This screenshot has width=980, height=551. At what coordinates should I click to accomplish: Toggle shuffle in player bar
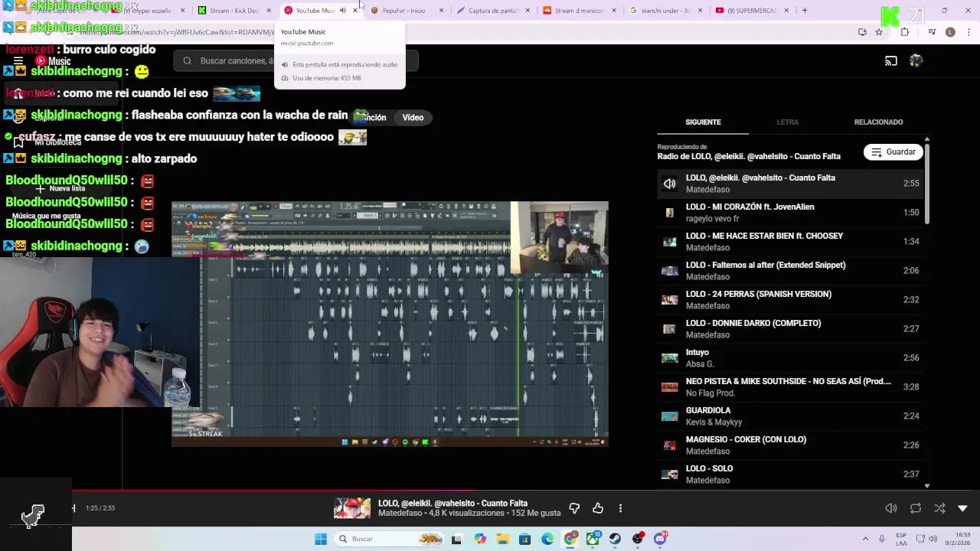click(x=939, y=508)
